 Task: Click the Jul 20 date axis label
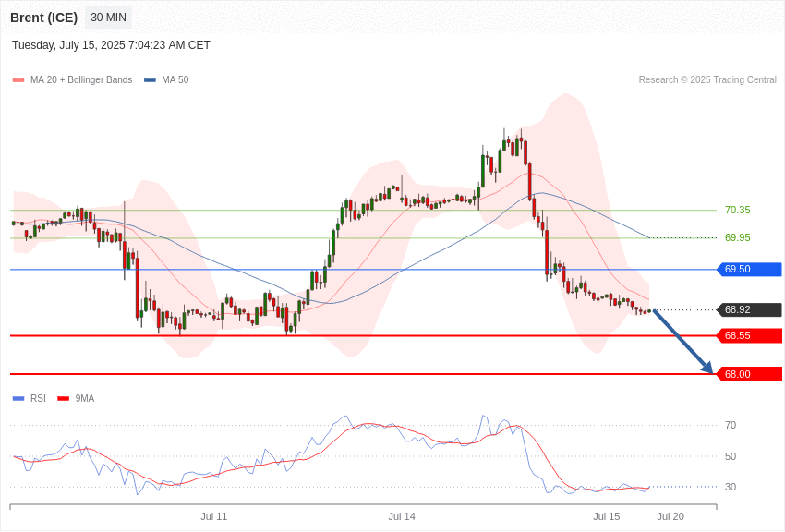tap(670, 516)
